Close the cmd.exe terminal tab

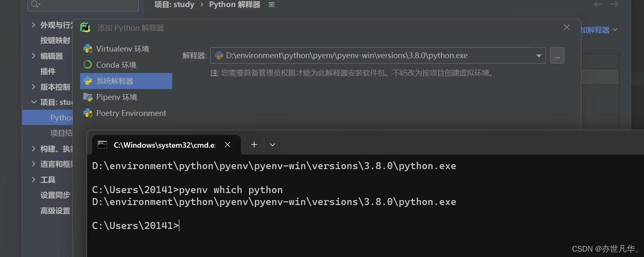point(228,145)
